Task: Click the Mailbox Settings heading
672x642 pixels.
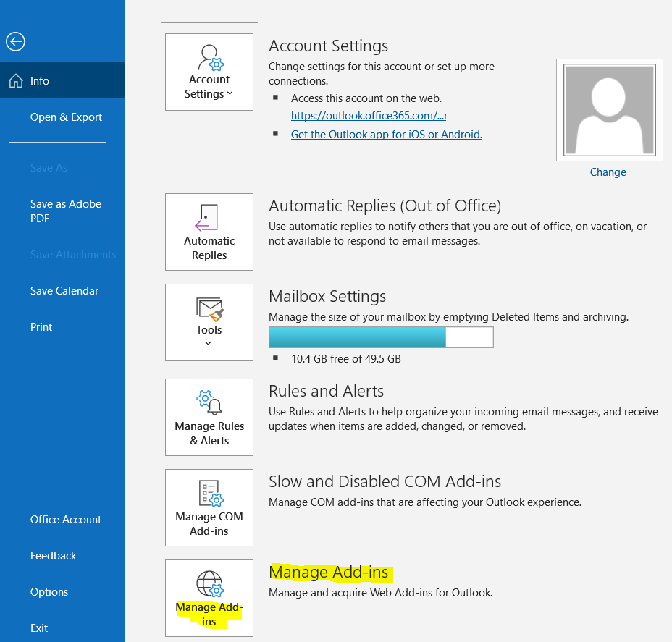Action: coord(327,296)
